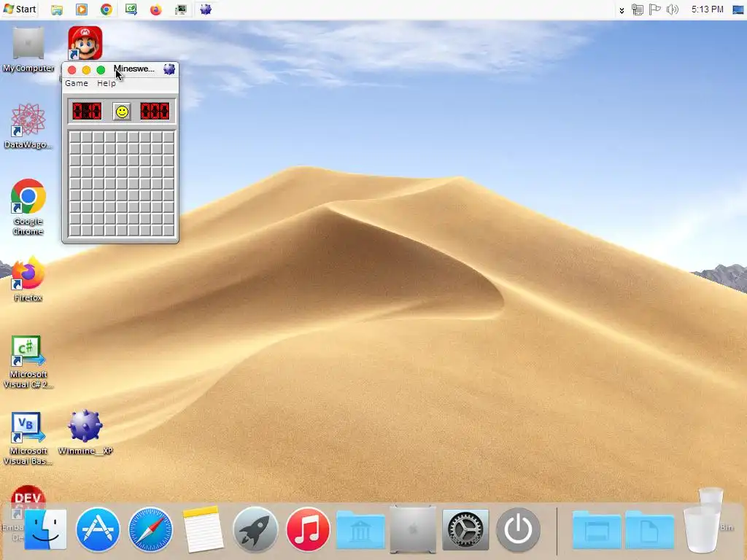Screen dimensions: 747x560
Task: Open the documents folder in dock
Action: 649,529
